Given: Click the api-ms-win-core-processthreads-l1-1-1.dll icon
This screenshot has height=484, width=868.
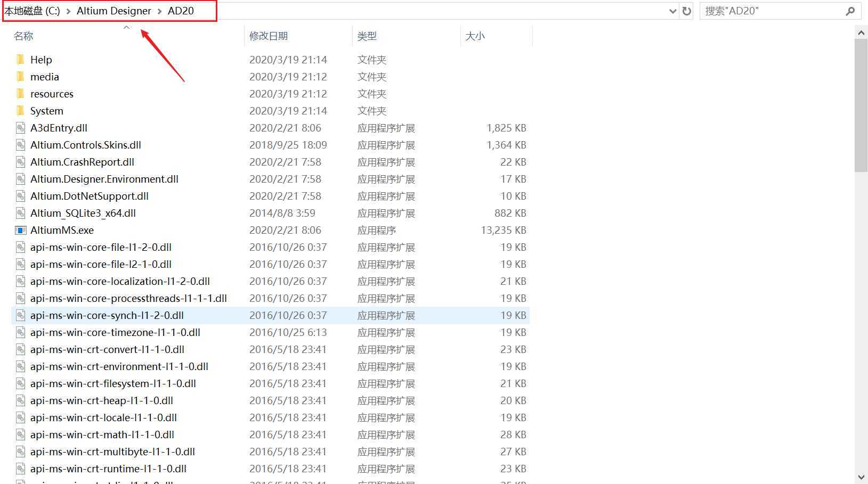Looking at the screenshot, I should [x=20, y=298].
